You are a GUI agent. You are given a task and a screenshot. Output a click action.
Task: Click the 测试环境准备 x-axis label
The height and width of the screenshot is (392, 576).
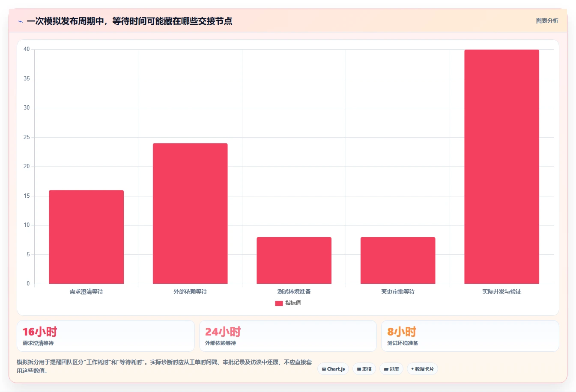tap(294, 291)
